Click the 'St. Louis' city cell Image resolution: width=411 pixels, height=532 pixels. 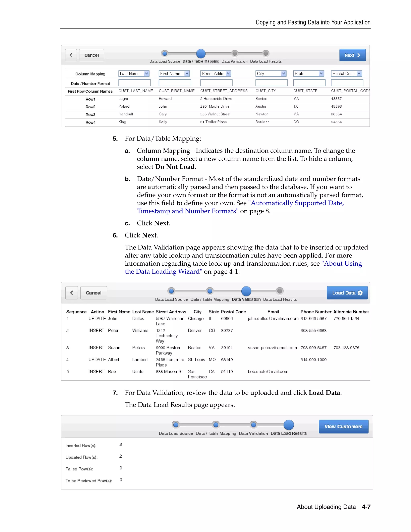click(x=196, y=360)
